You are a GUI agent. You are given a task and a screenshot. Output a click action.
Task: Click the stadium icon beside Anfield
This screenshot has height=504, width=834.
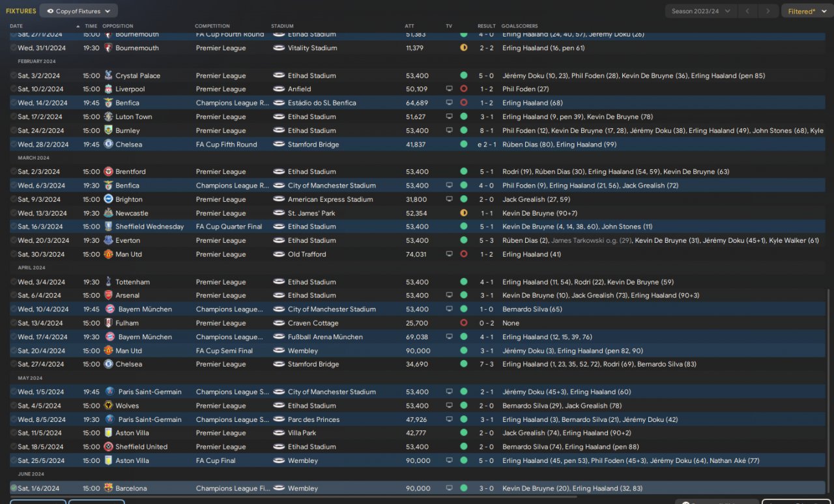279,89
